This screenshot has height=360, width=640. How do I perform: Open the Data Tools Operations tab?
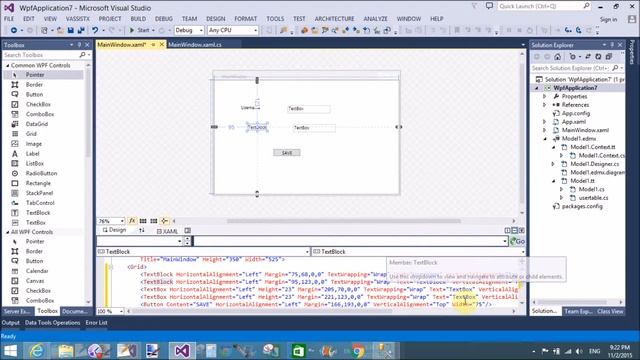coord(53,322)
